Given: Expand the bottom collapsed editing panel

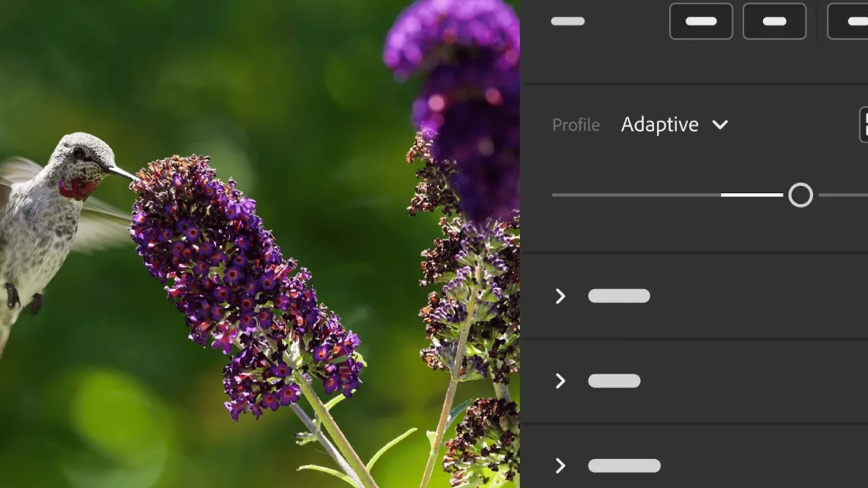Looking at the screenshot, I should 559,465.
